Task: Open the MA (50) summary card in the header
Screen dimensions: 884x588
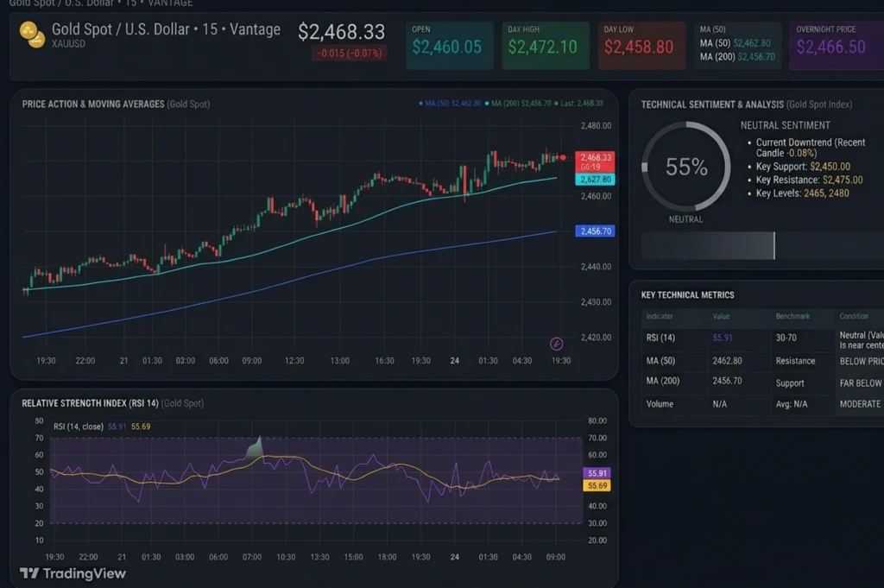Action: (738, 46)
